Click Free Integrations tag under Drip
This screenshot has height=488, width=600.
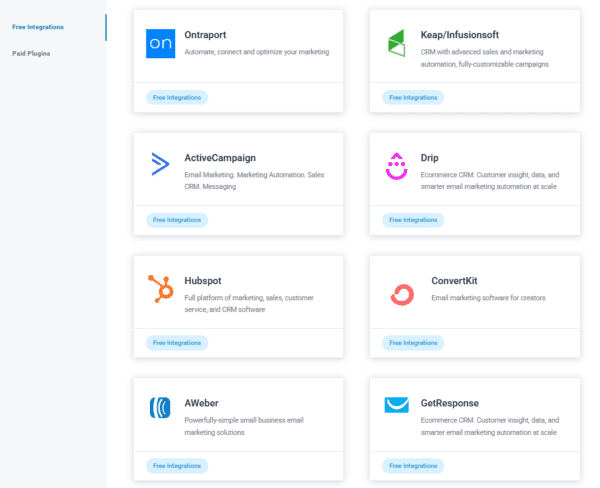pyautogui.click(x=413, y=220)
